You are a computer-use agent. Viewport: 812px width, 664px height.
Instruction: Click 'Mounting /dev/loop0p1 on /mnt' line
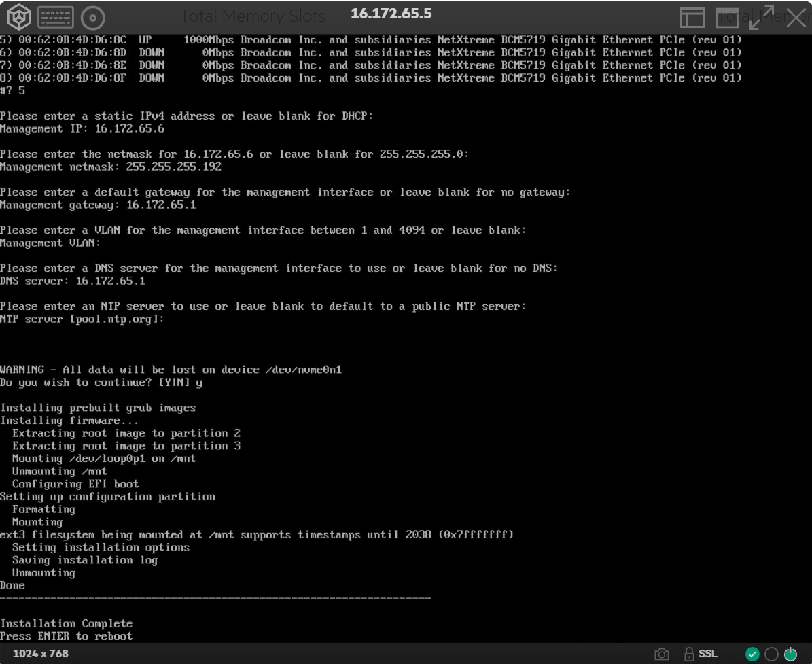(104, 458)
